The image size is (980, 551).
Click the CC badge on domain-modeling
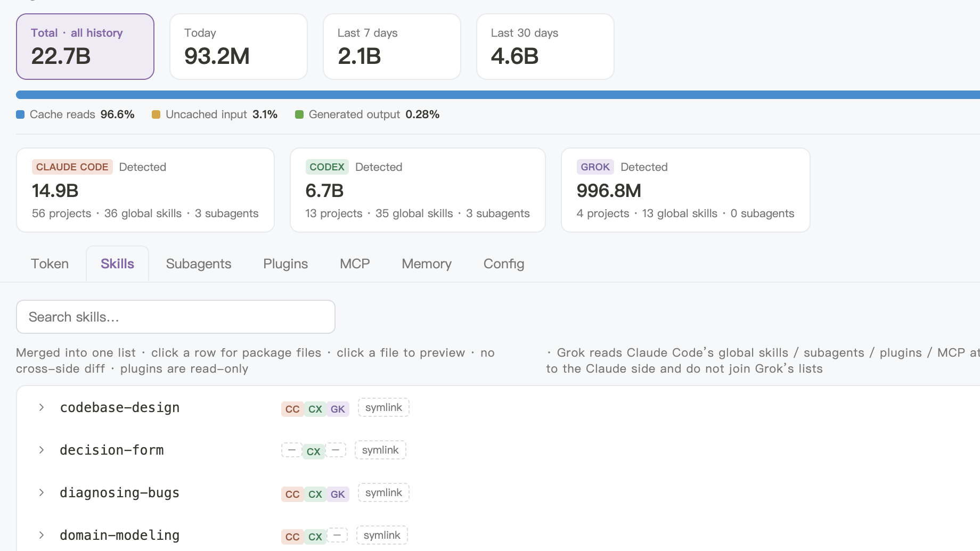[x=292, y=537]
